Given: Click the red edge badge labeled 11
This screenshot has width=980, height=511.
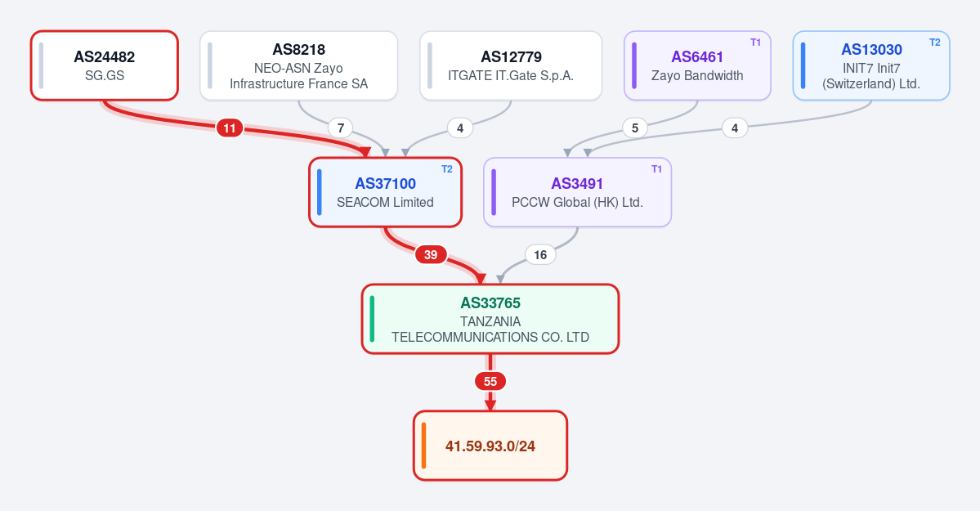Looking at the screenshot, I should pos(230,128).
